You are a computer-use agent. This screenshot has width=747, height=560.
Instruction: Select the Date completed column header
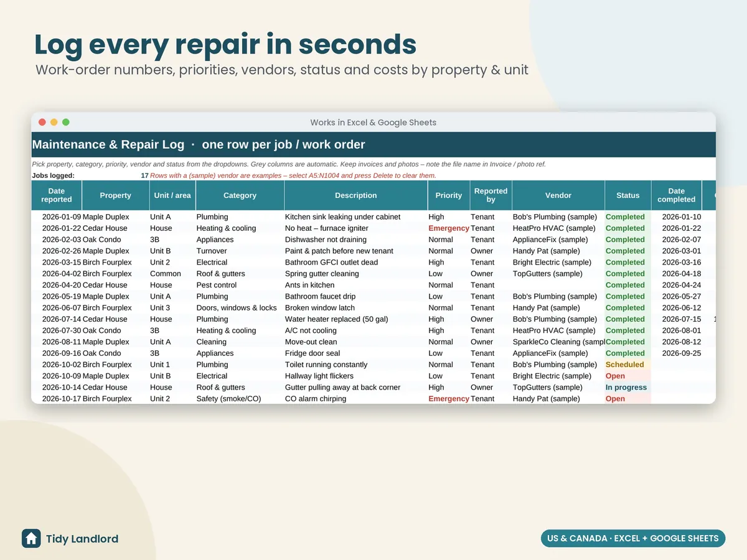677,195
